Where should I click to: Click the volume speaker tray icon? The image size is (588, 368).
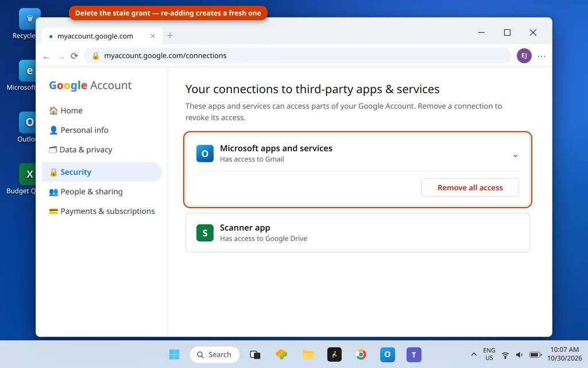click(519, 355)
